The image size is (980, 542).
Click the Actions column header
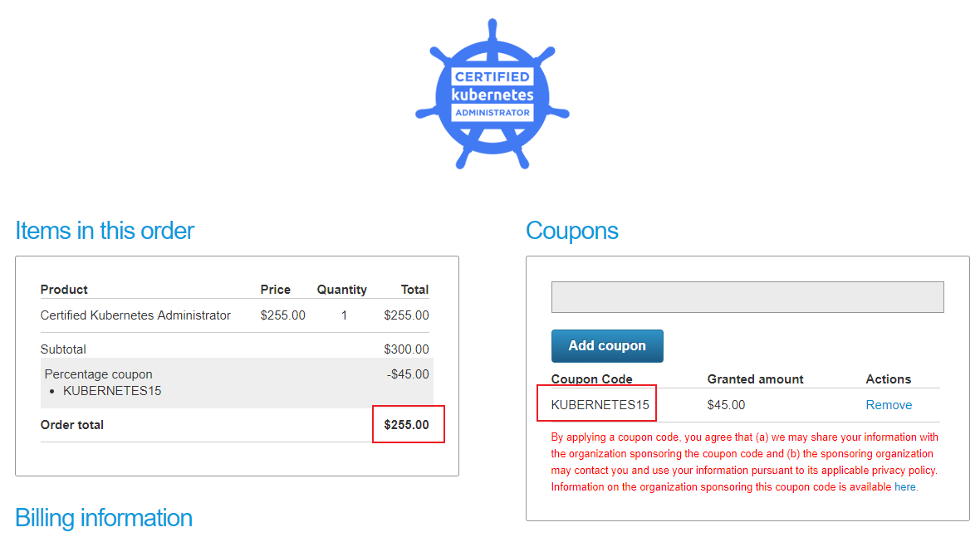pyautogui.click(x=888, y=379)
